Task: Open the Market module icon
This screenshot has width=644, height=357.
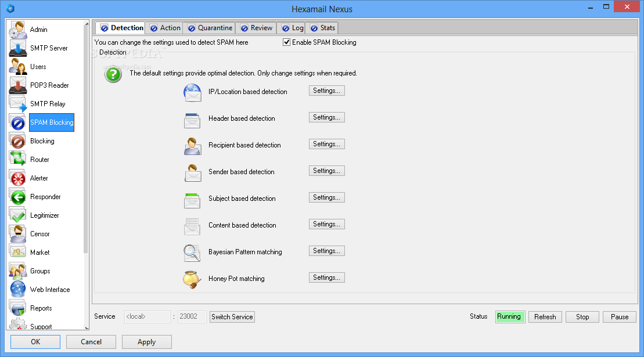Action: [x=18, y=253]
